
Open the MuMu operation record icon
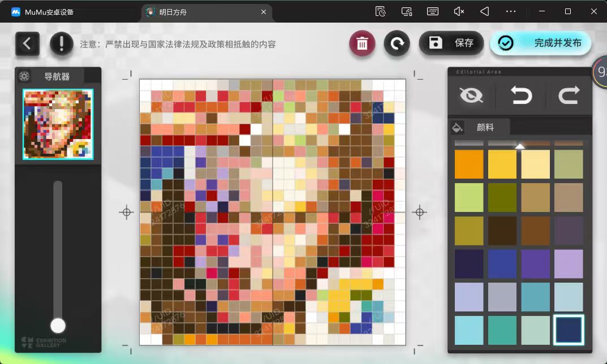(381, 12)
